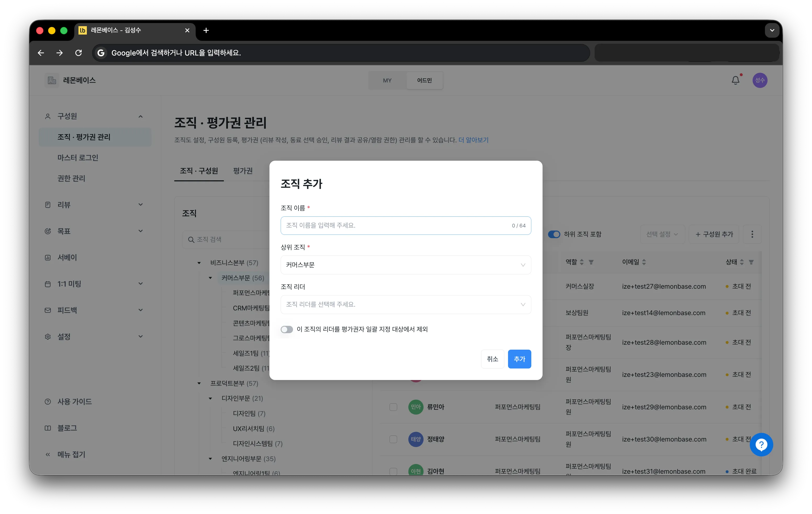Click the 메뉴 접기 label
The height and width of the screenshot is (514, 812).
pos(71,454)
